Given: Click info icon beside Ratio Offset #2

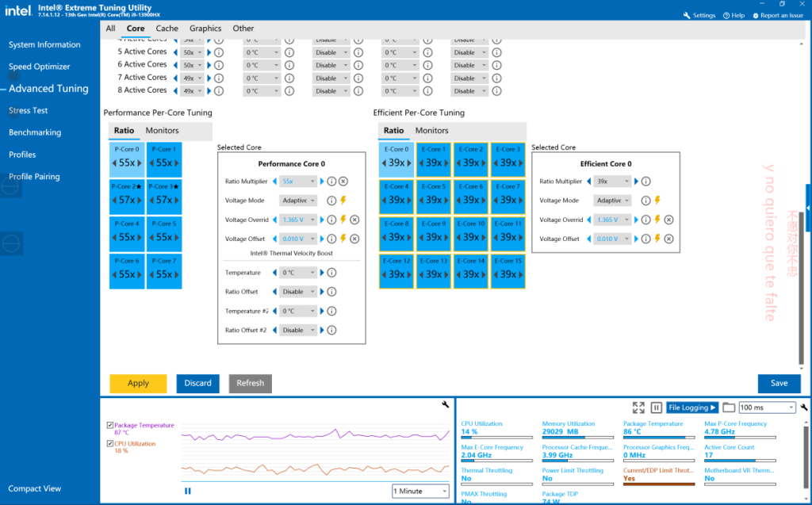Looking at the screenshot, I should [x=332, y=330].
